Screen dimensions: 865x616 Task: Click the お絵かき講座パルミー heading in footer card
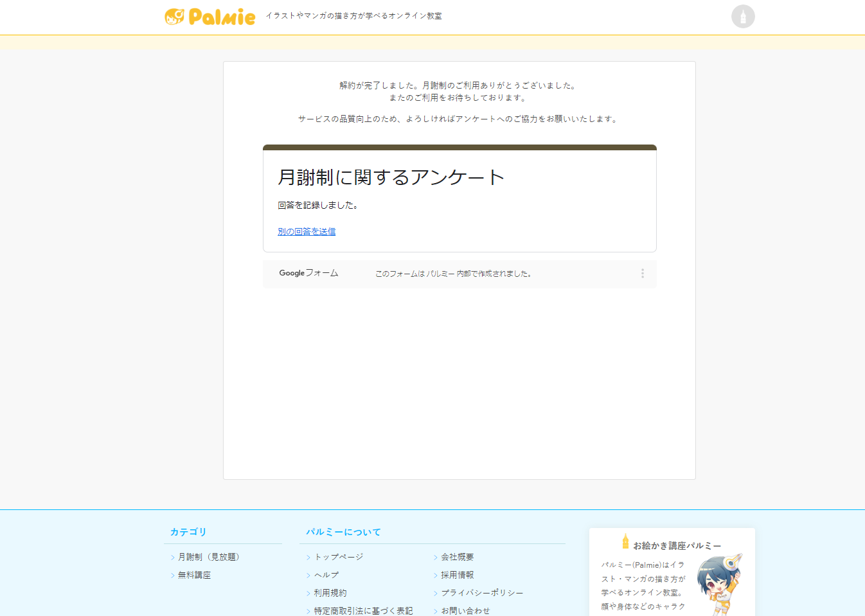(677, 545)
